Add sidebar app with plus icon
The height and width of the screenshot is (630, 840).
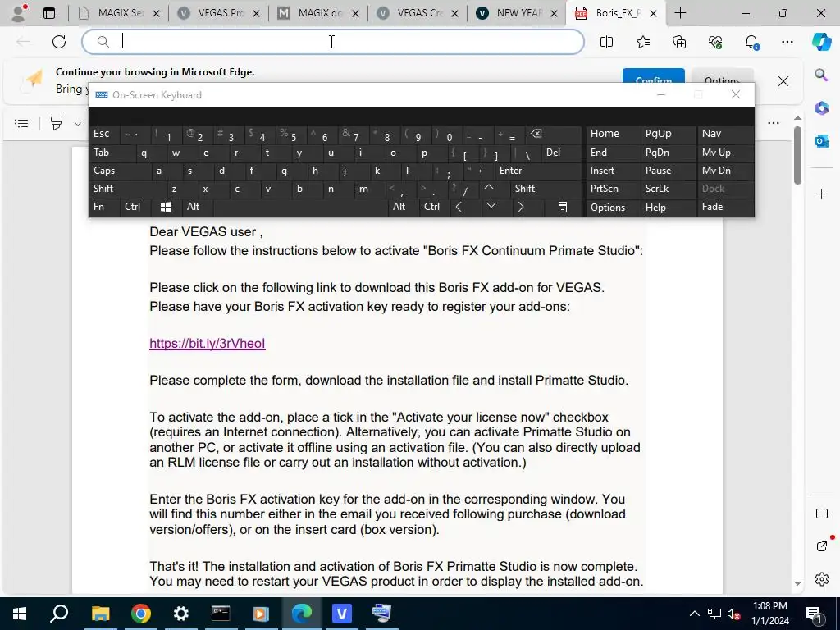point(821,194)
